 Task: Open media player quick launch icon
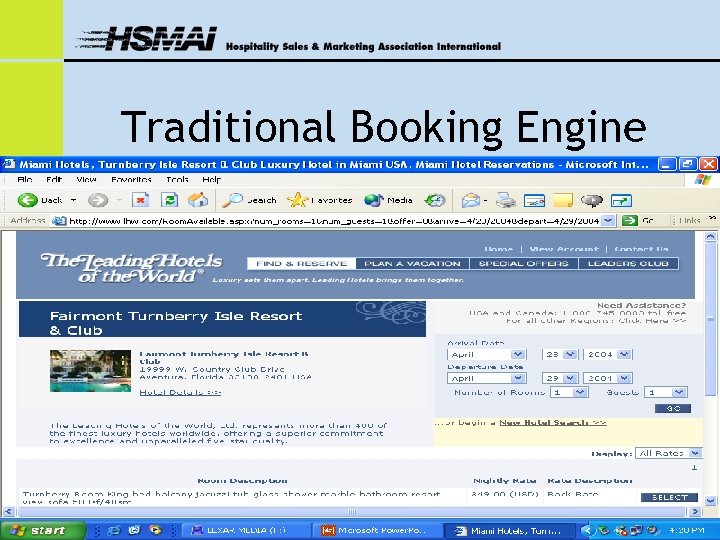pos(155,530)
